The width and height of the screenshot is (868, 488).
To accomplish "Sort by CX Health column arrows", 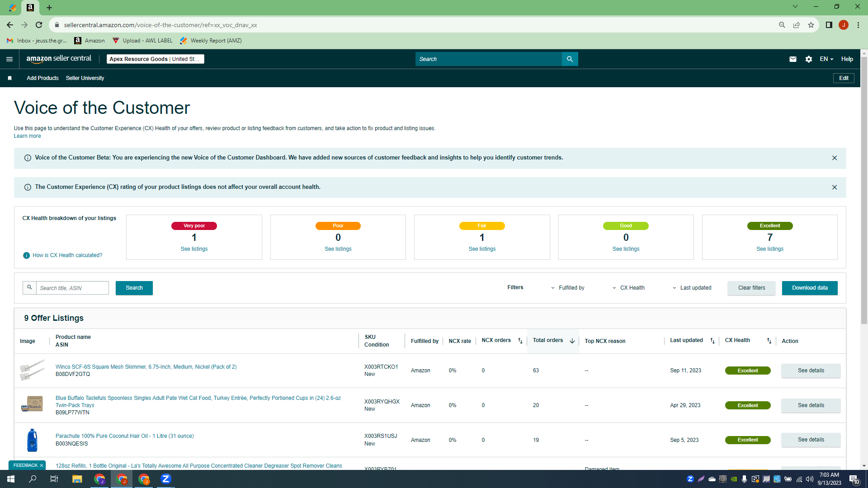I will (x=769, y=341).
